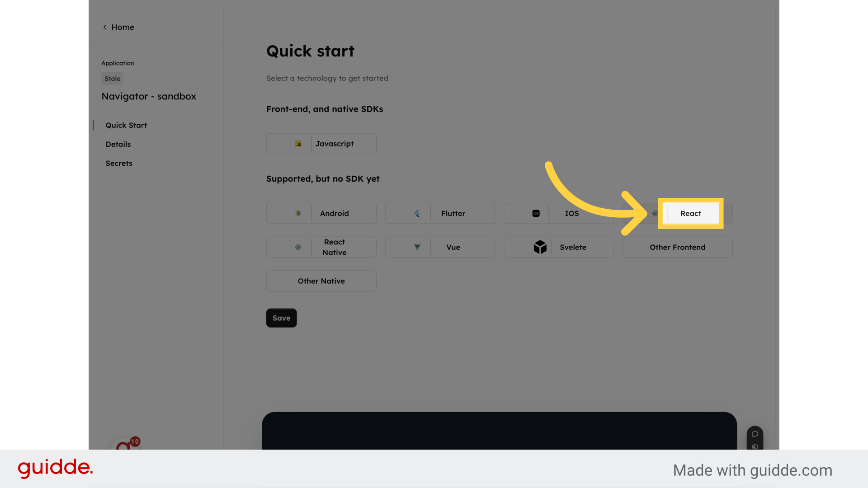Click the notification badge icon
This screenshot has width=868, height=488.
pos(135,441)
